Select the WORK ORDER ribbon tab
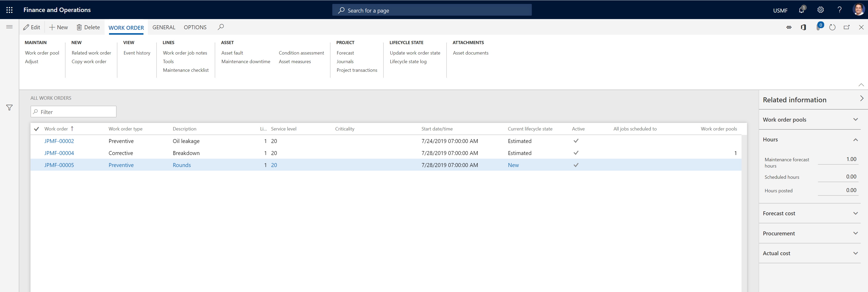The image size is (868, 292). [125, 27]
